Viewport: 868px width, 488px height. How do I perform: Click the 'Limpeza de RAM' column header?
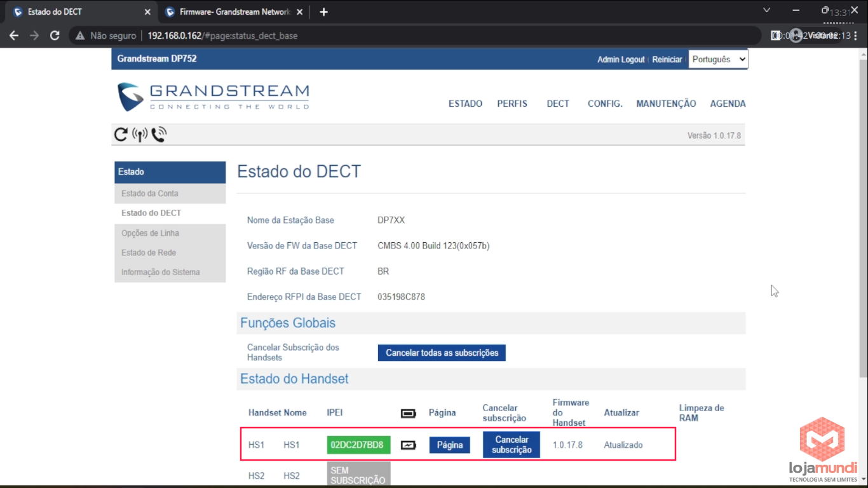702,413
